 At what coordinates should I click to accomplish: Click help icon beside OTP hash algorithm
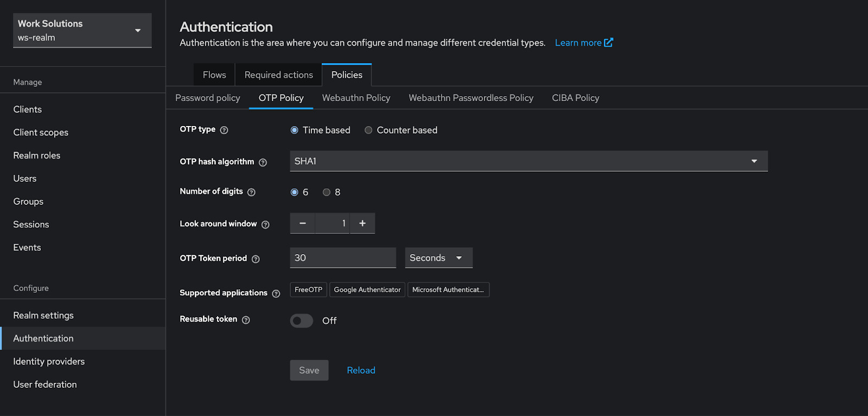tap(263, 162)
